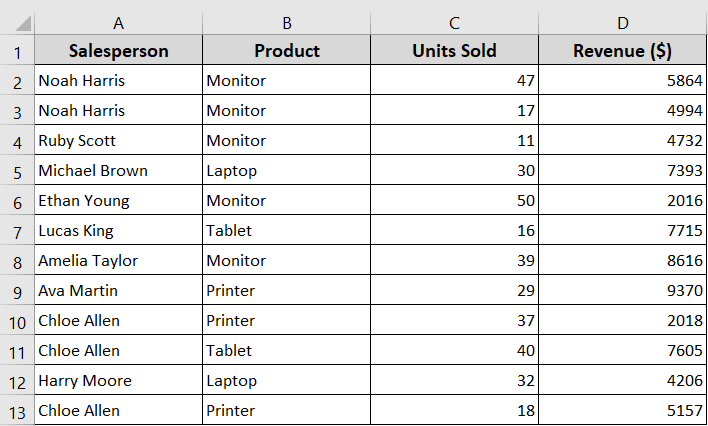The width and height of the screenshot is (708, 426).
Task: Select column B header
Action: click(287, 23)
